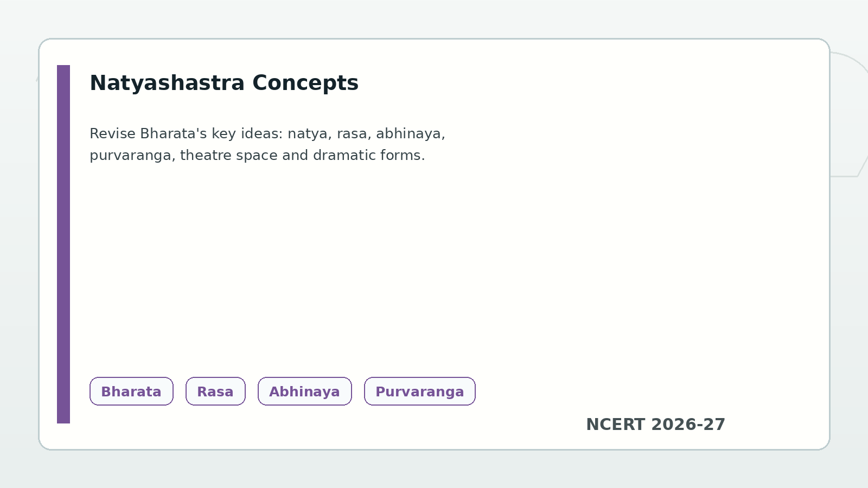Image resolution: width=868 pixels, height=488 pixels.
Task: Click the Rasa tag chip
Action: (x=215, y=391)
